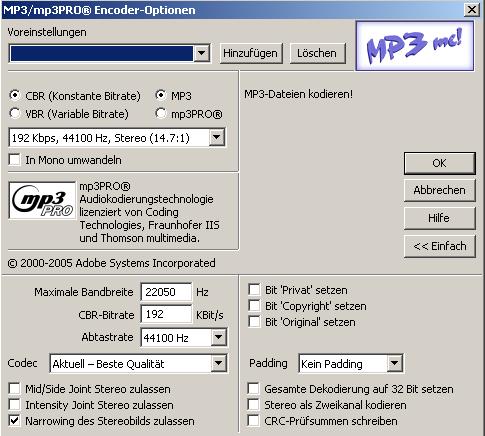Click the © 2000-2005 Adobe Systems Incorporated text
This screenshot has height=436, width=485.
click(111, 263)
